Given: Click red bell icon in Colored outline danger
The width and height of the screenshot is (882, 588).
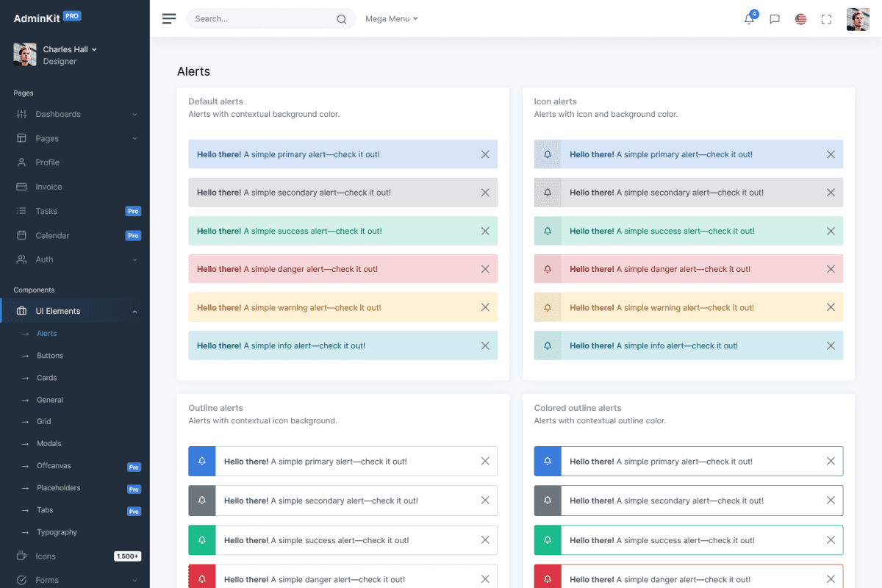Looking at the screenshot, I should (548, 579).
